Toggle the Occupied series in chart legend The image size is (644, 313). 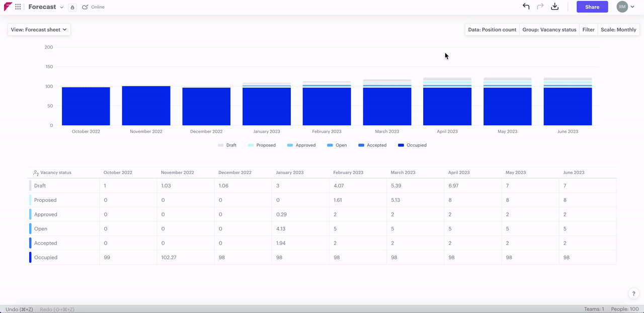coord(412,145)
